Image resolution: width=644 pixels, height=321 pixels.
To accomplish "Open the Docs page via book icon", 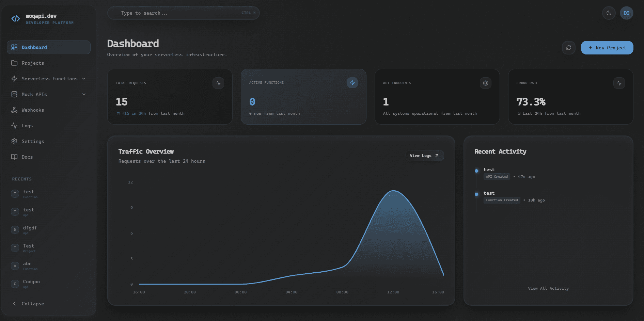I will 14,157.
